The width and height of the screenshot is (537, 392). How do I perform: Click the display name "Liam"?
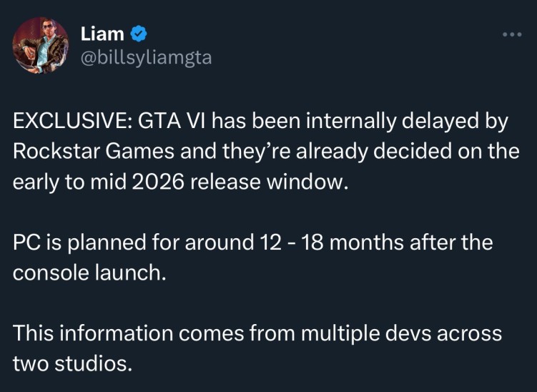tap(102, 34)
